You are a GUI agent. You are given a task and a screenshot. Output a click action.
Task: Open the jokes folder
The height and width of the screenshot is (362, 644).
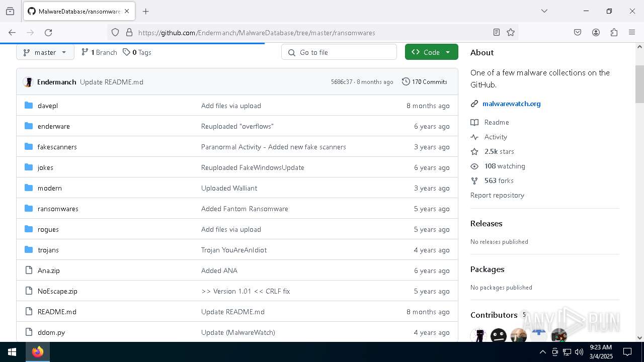(x=45, y=167)
